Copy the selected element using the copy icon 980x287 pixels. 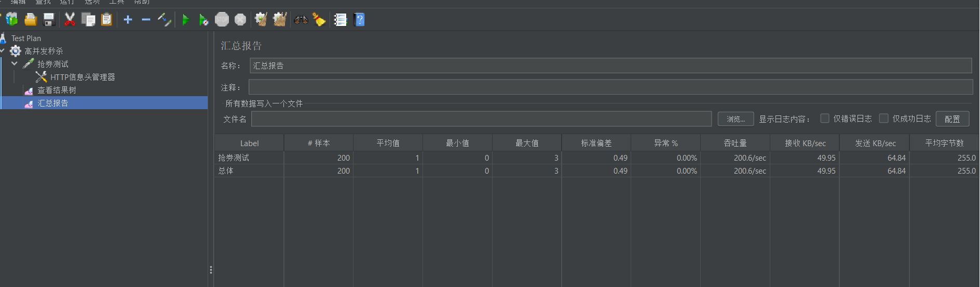[88, 20]
